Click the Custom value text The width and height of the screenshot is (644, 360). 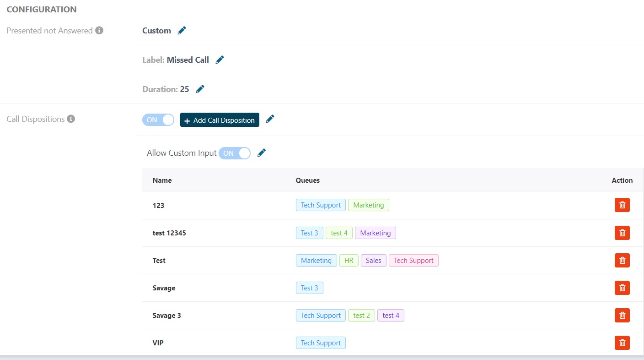click(156, 31)
